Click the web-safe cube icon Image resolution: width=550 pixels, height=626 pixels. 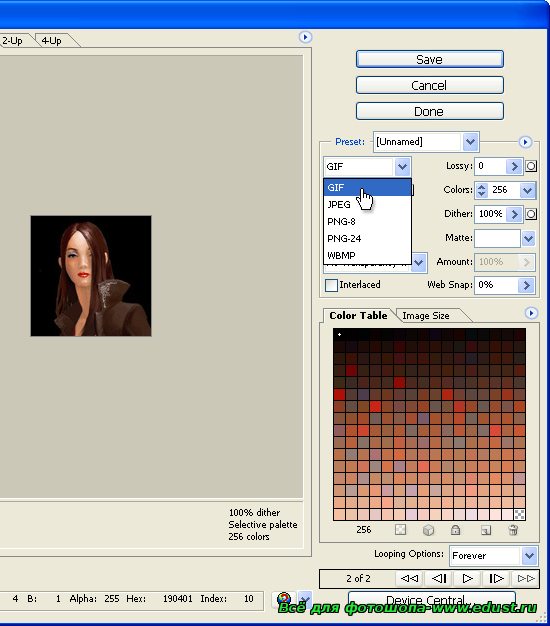coord(428,530)
